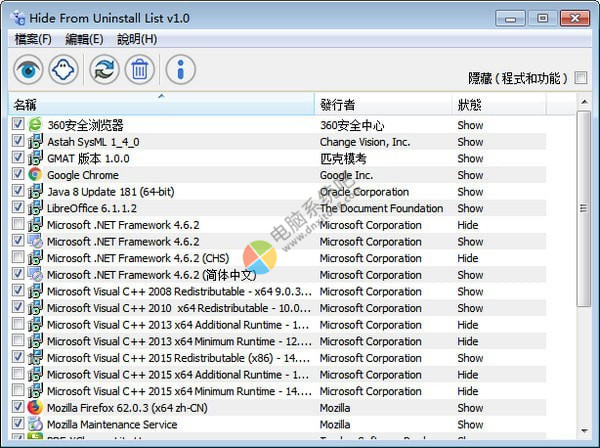Click icon of Visual C++ 2013 x64 Additional Runtime
Viewport: 600px width, 448px height.
click(x=35, y=324)
